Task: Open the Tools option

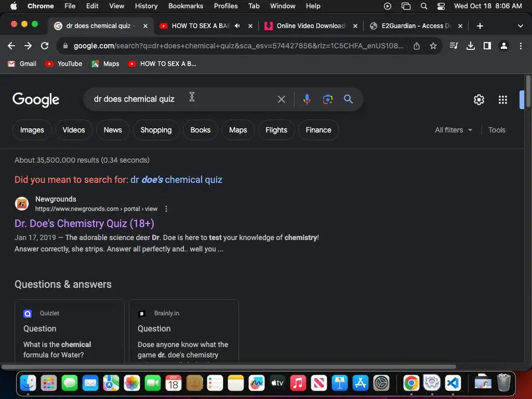Action: click(x=497, y=130)
